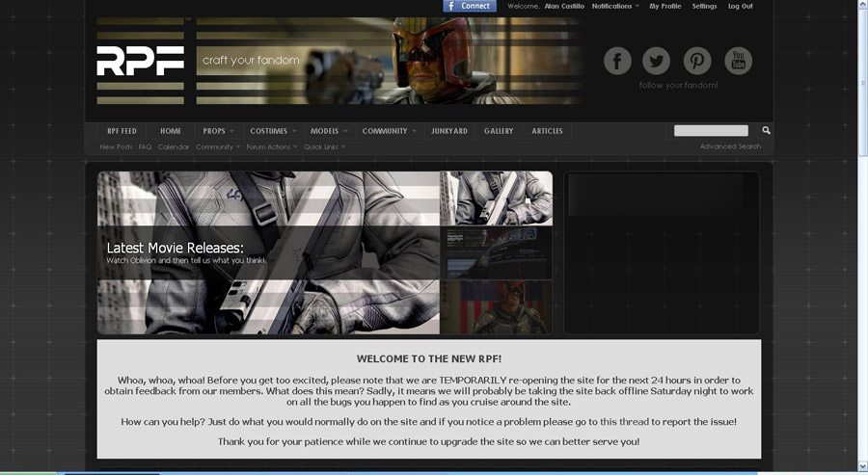Click the Facebook Connect button
Screen dimensions: 868x475
point(470,6)
